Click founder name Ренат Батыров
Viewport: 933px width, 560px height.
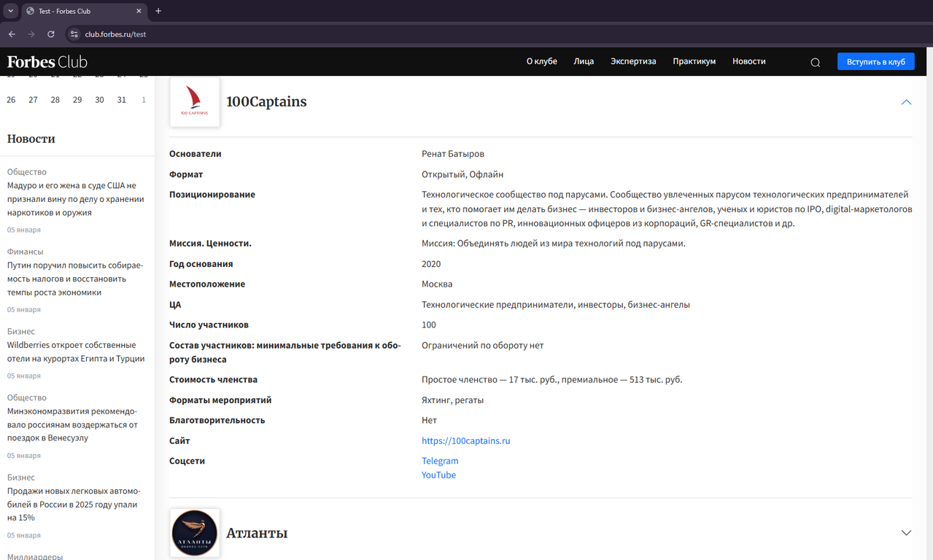pos(453,154)
